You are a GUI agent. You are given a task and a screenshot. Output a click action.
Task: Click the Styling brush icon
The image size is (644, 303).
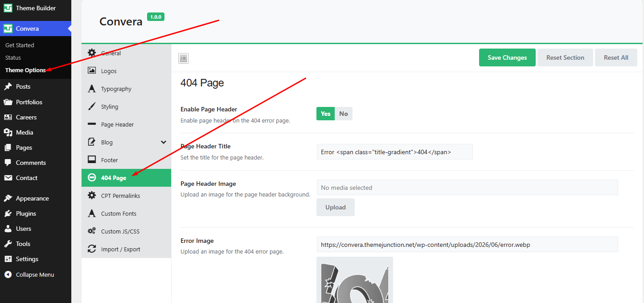tap(92, 106)
